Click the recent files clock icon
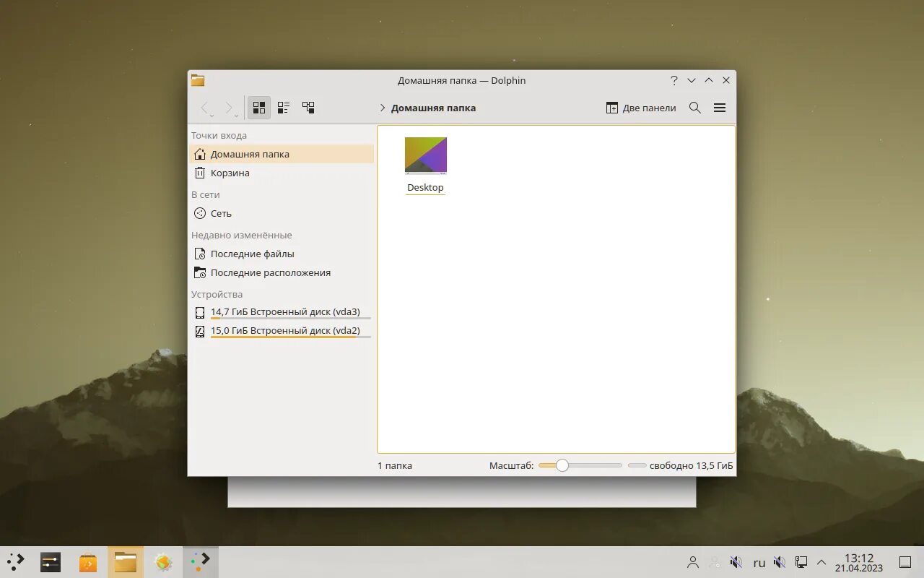924x578 pixels. click(x=200, y=254)
